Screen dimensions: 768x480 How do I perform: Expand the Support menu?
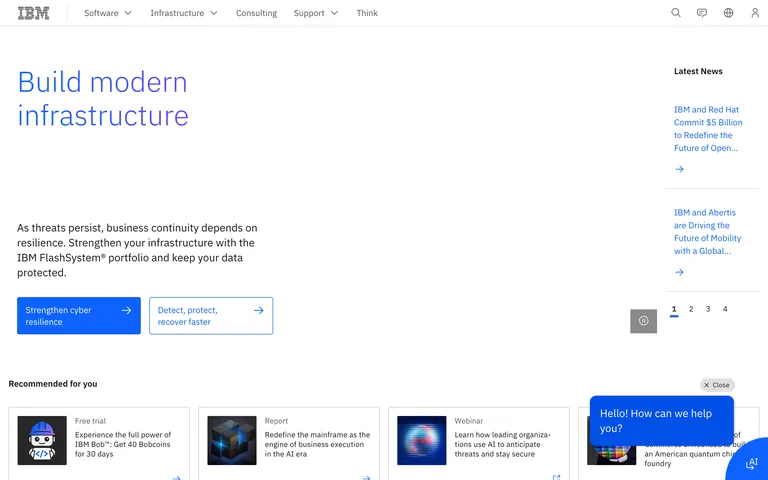[316, 13]
